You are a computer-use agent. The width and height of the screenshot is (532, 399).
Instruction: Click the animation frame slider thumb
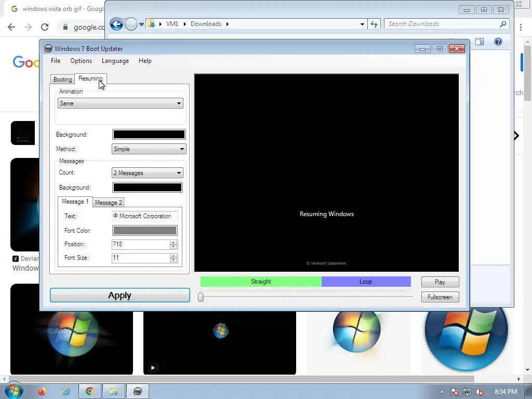[201, 297]
